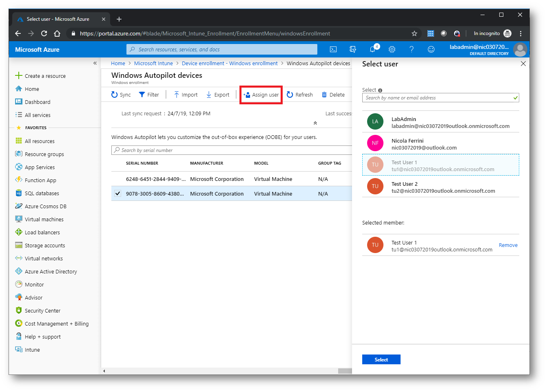
Task: Open directory and subscription filter icon
Action: point(353,49)
